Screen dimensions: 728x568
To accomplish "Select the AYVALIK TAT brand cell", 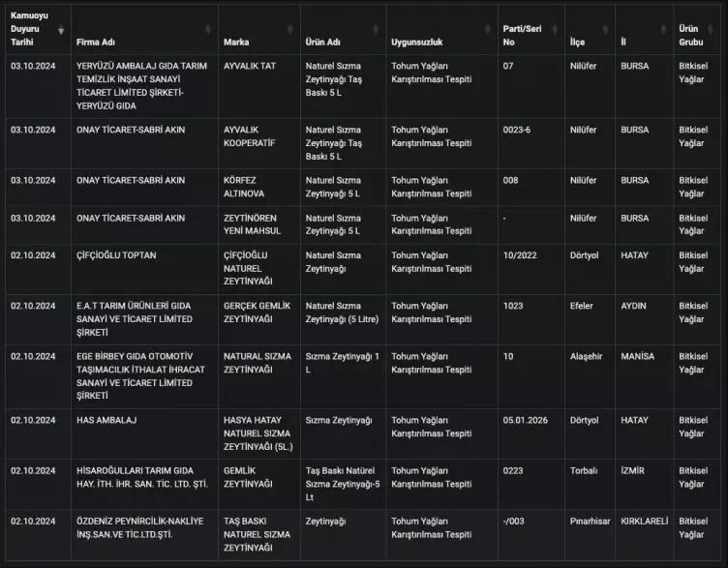I will 252,66.
